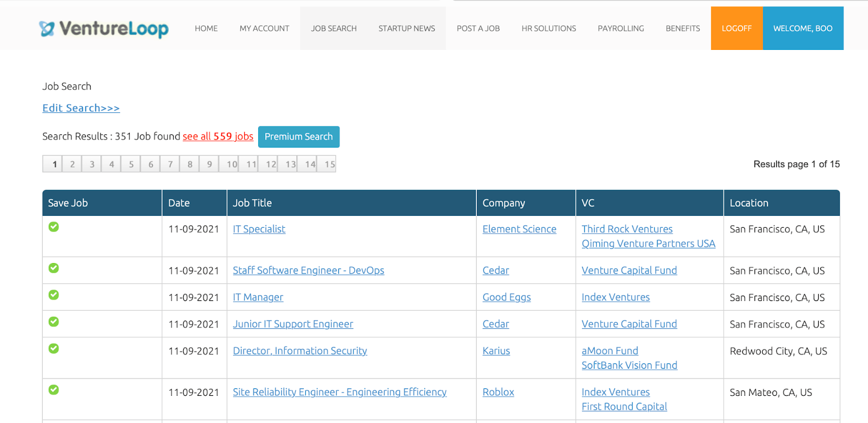Open HR SOLUTIONS menu item

click(x=549, y=28)
